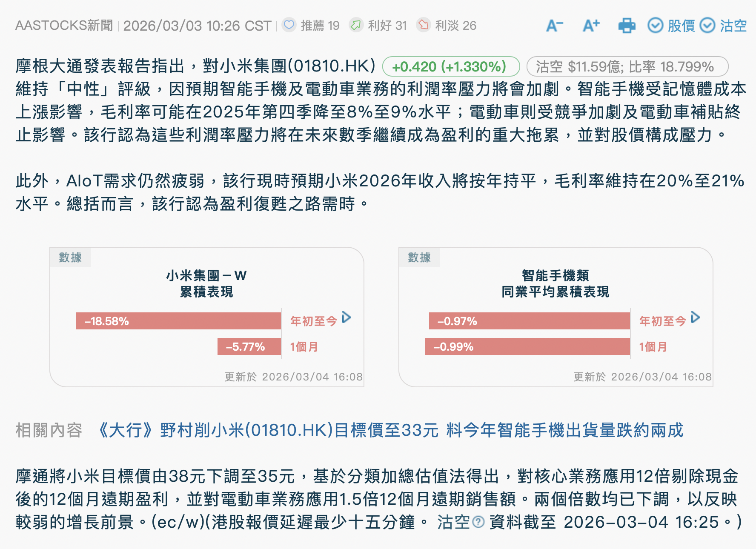Click 1個月 label in the Xiaomi card
Image resolution: width=756 pixels, height=549 pixels.
coord(304,347)
